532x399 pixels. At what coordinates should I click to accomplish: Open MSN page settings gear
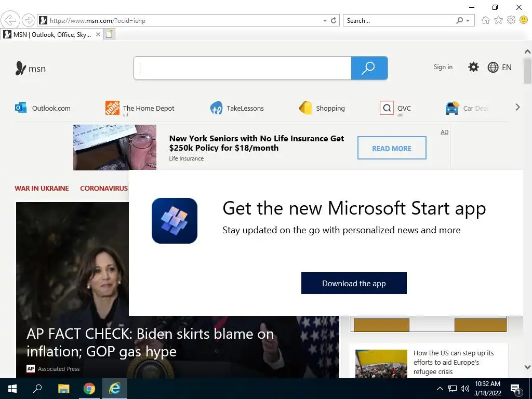473,67
